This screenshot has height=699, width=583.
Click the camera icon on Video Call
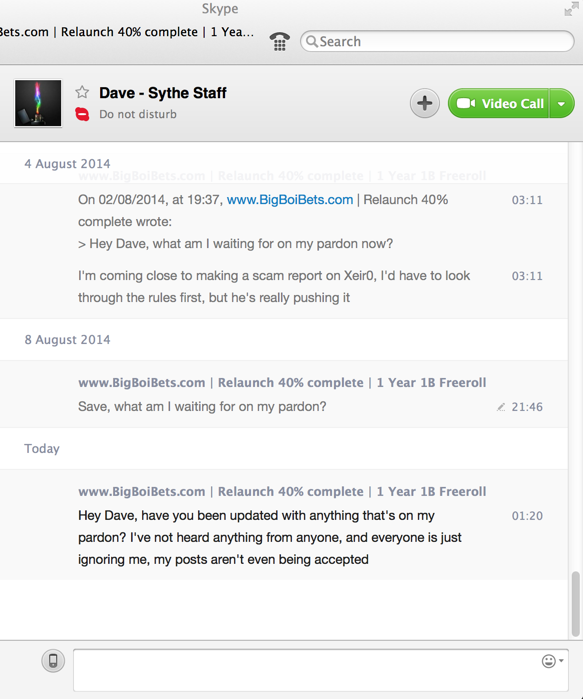[466, 103]
